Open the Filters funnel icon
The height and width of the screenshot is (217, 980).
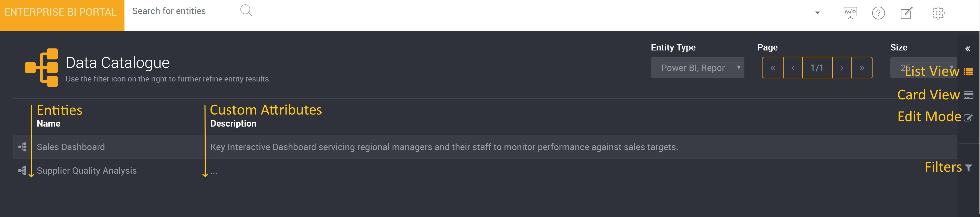click(968, 168)
